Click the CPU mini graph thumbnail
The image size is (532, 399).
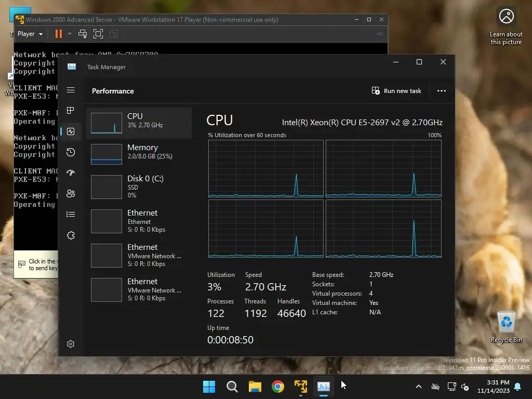pyautogui.click(x=107, y=123)
